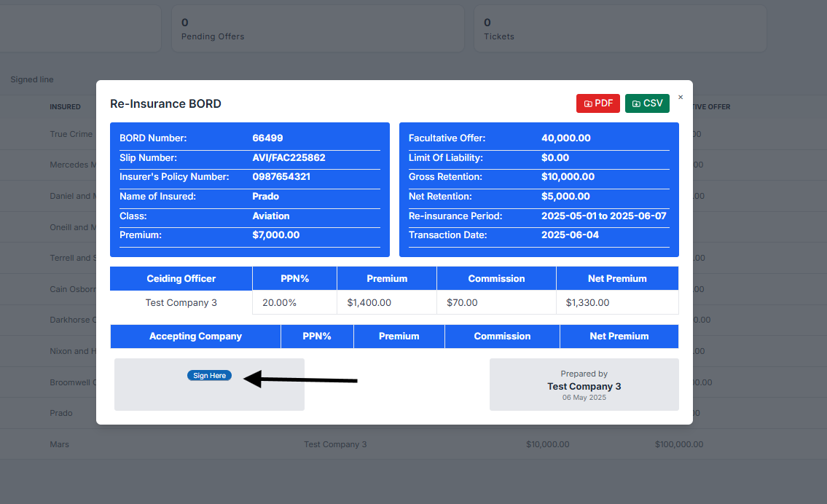Screen dimensions: 827x504
Task: Click Commission header in Accepting Company table
Action: [502, 336]
